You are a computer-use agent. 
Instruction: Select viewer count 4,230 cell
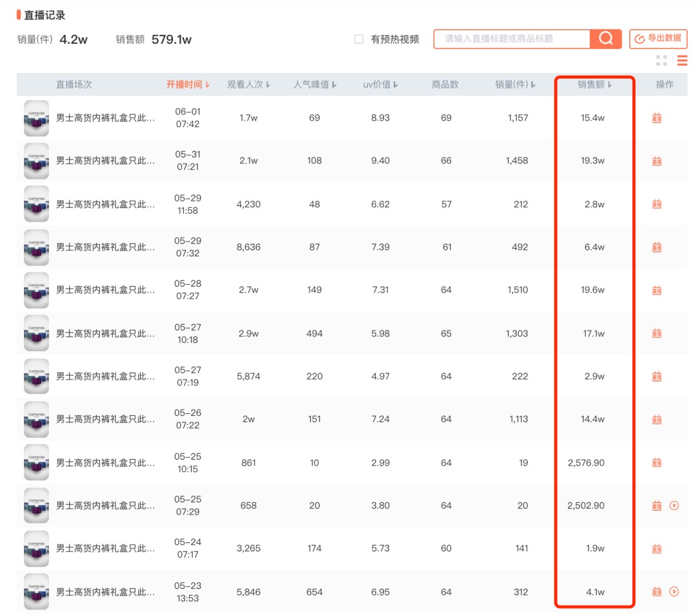pos(248,204)
